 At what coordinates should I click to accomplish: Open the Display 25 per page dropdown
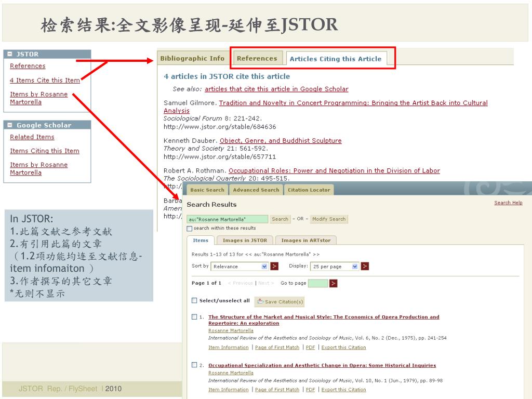click(x=334, y=267)
